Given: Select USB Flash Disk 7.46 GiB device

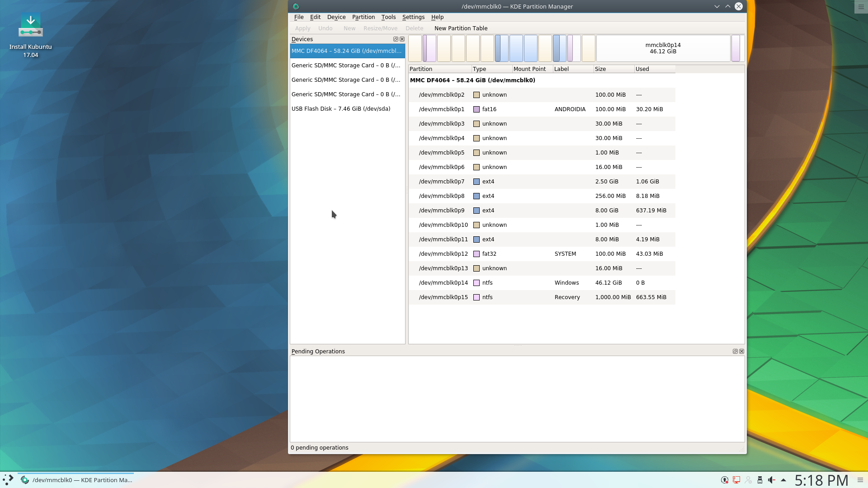Looking at the screenshot, I should coord(347,109).
